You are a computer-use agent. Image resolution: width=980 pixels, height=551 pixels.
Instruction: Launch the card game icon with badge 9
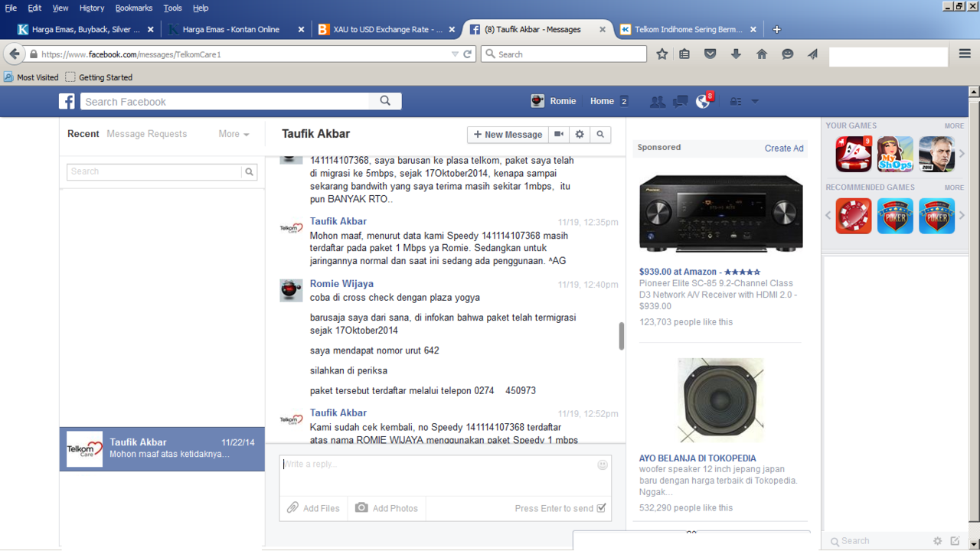click(854, 154)
